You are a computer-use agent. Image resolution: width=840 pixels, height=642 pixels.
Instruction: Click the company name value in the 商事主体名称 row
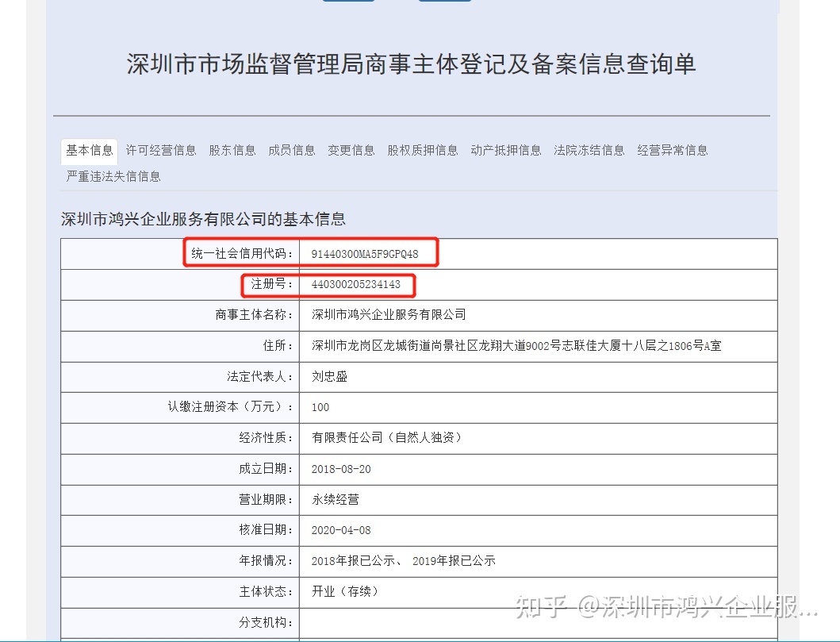click(389, 315)
